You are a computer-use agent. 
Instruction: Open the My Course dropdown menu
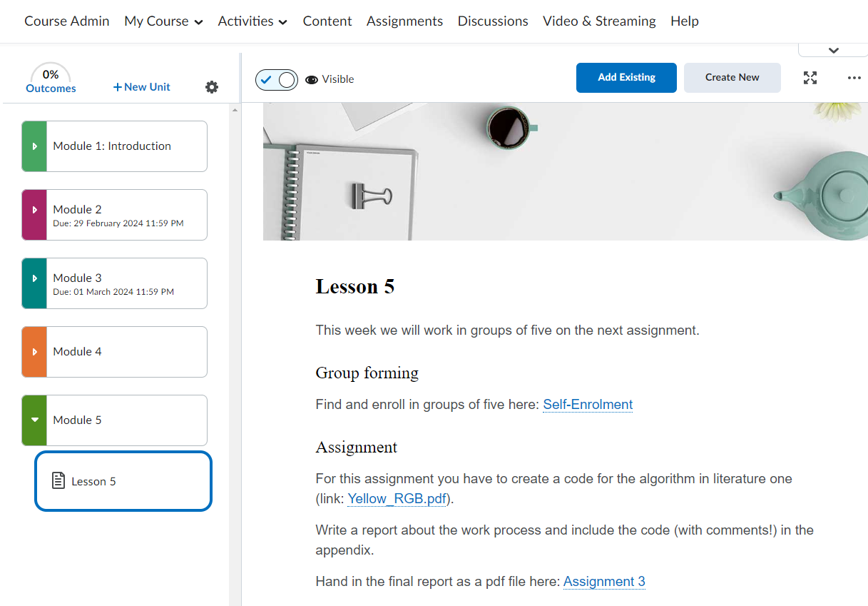[163, 21]
